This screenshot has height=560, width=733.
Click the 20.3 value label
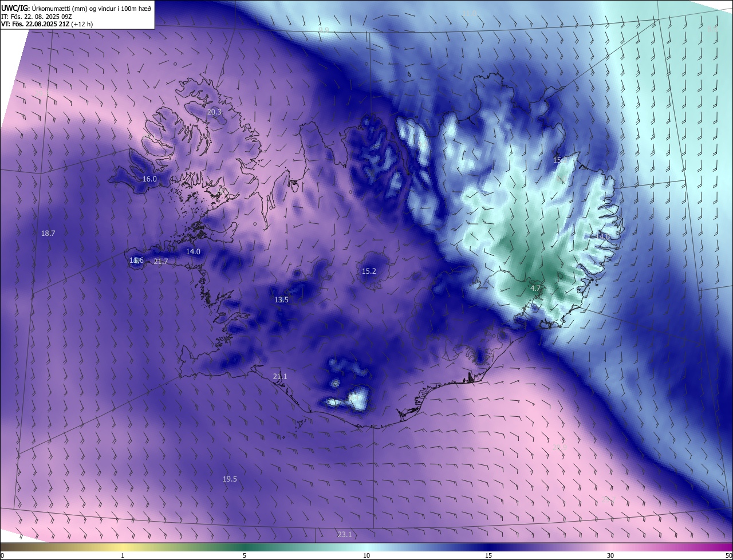(214, 112)
